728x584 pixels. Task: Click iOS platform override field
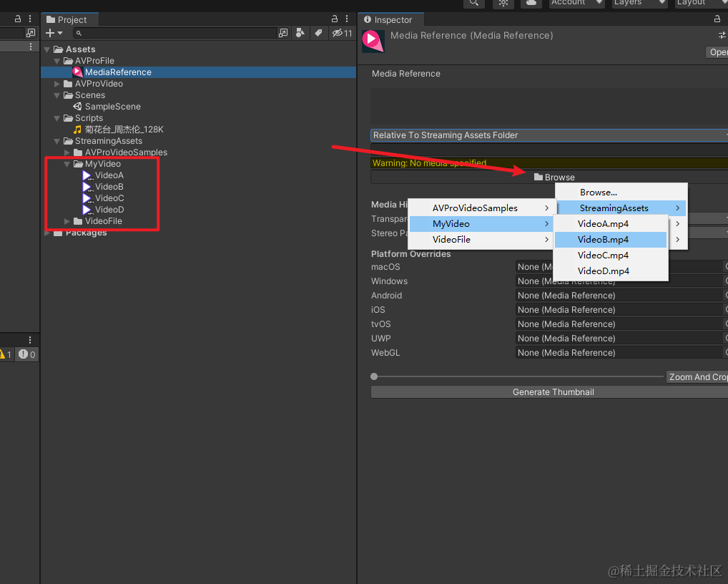click(620, 310)
